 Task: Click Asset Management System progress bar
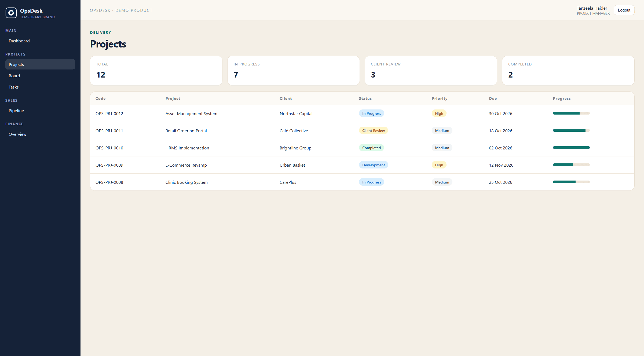(x=571, y=113)
